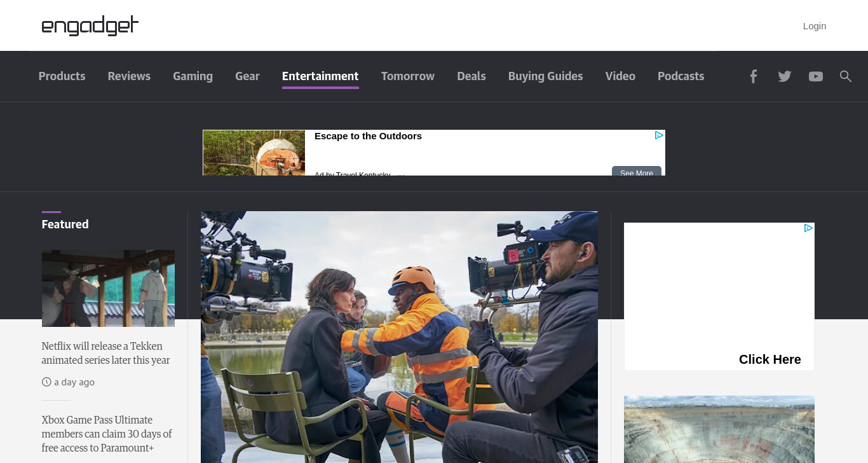Go to the Gaming section
This screenshot has width=868, height=463.
[193, 76]
